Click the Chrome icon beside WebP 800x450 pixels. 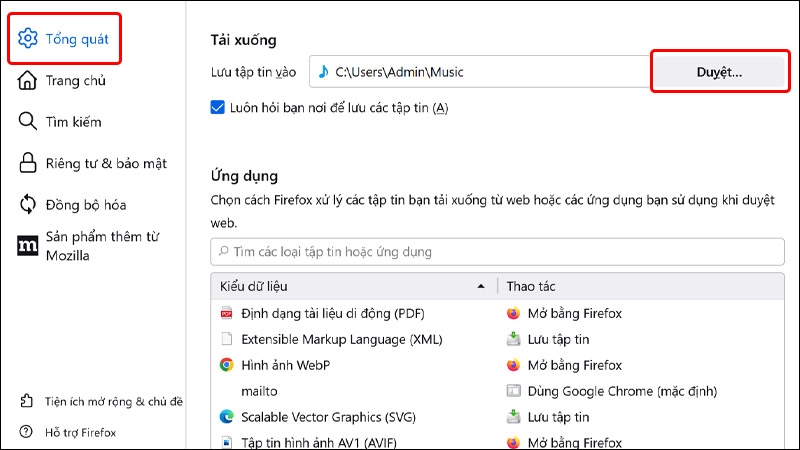click(x=227, y=365)
